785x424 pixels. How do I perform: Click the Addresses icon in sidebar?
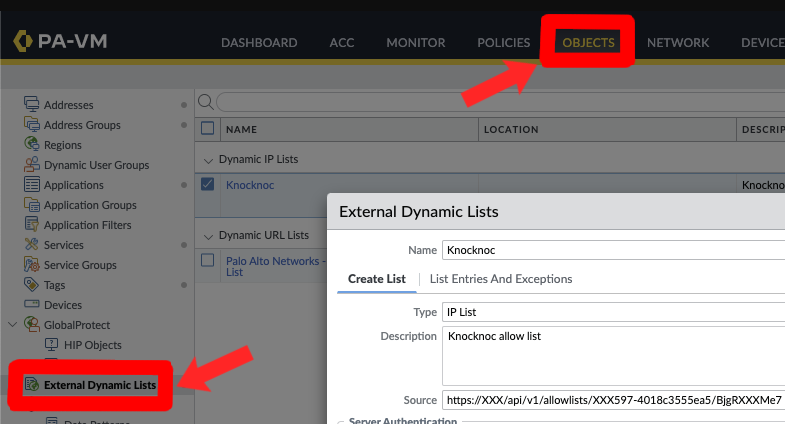coord(31,105)
